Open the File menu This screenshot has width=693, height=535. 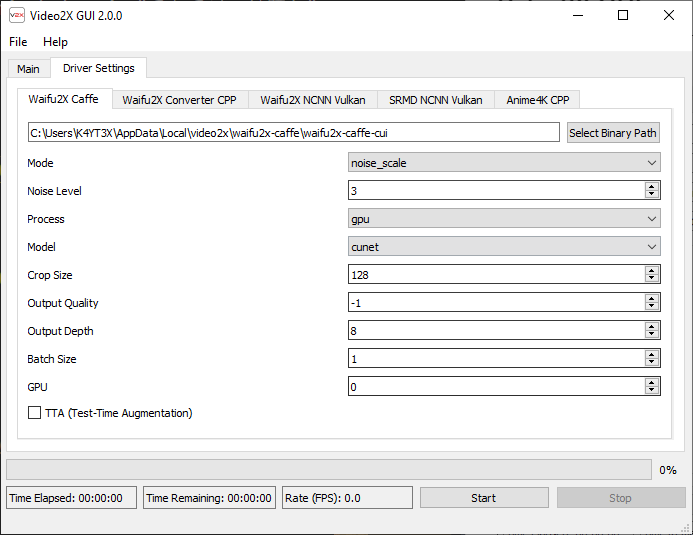18,42
